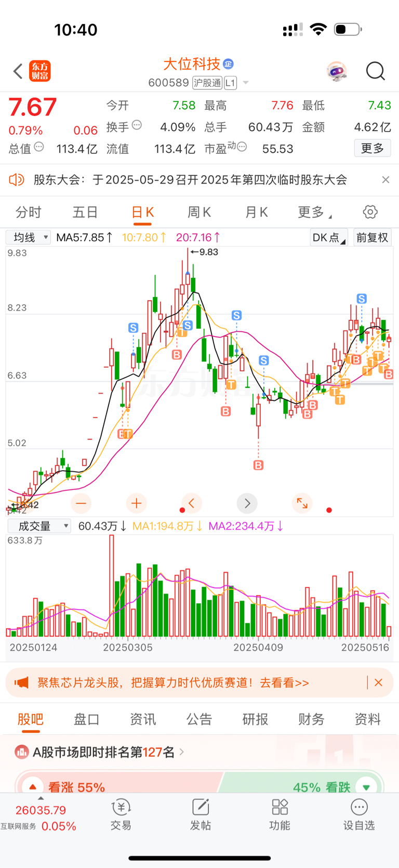Select the 公告 tab
The height and width of the screenshot is (868, 399).
[199, 719]
